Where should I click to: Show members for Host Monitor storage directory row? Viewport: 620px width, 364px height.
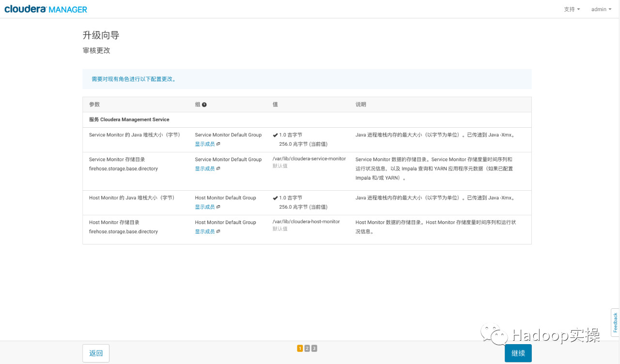pos(207,231)
